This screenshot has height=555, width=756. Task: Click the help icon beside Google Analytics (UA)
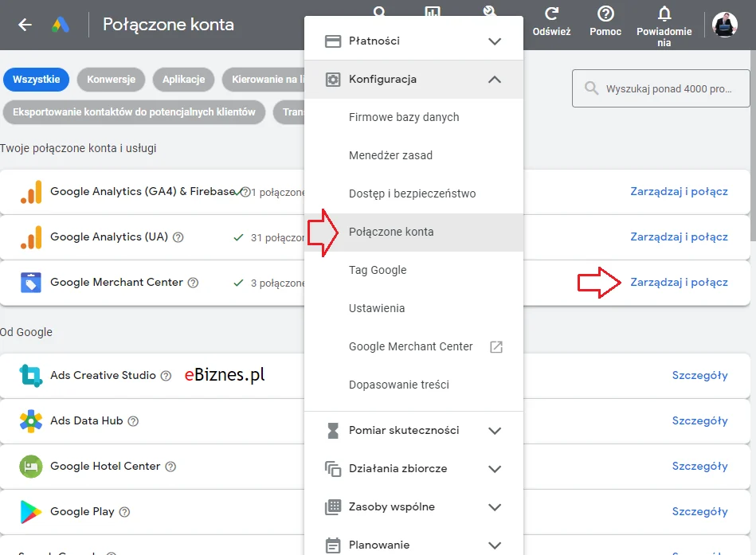coord(178,237)
